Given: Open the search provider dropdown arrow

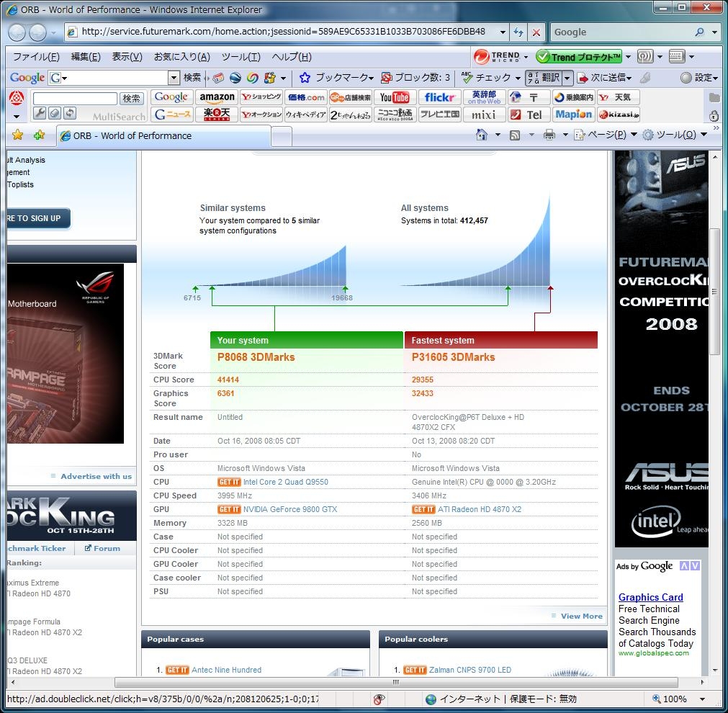Looking at the screenshot, I should (x=715, y=32).
